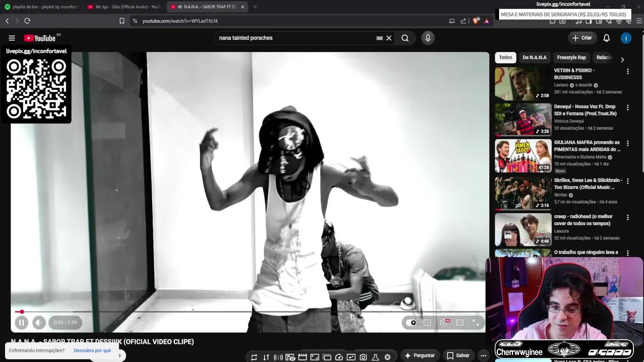Open enhancer extension settings gear
Viewport: 644px width, 362px height.
387,357
